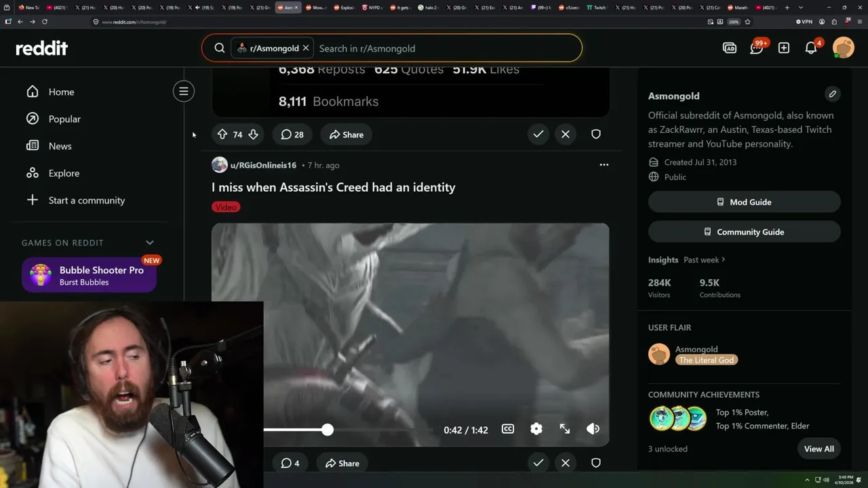Viewport: 868px width, 488px height.
Task: Upvote the post with 74 points
Action: 222,134
